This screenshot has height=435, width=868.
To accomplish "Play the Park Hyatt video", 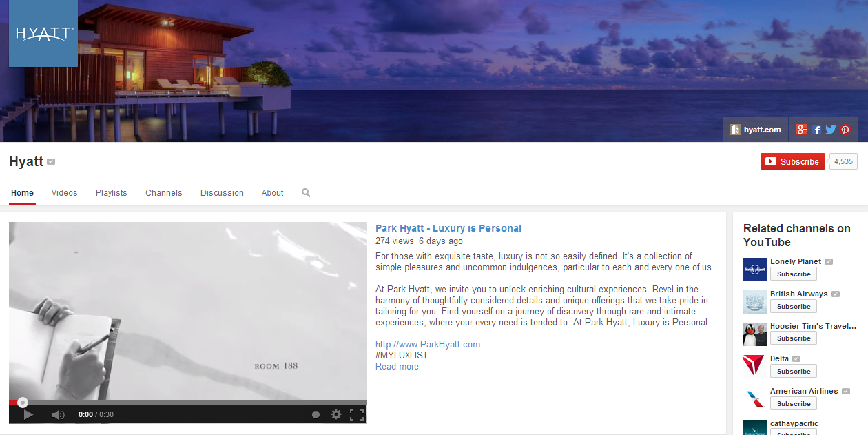I will coord(28,414).
